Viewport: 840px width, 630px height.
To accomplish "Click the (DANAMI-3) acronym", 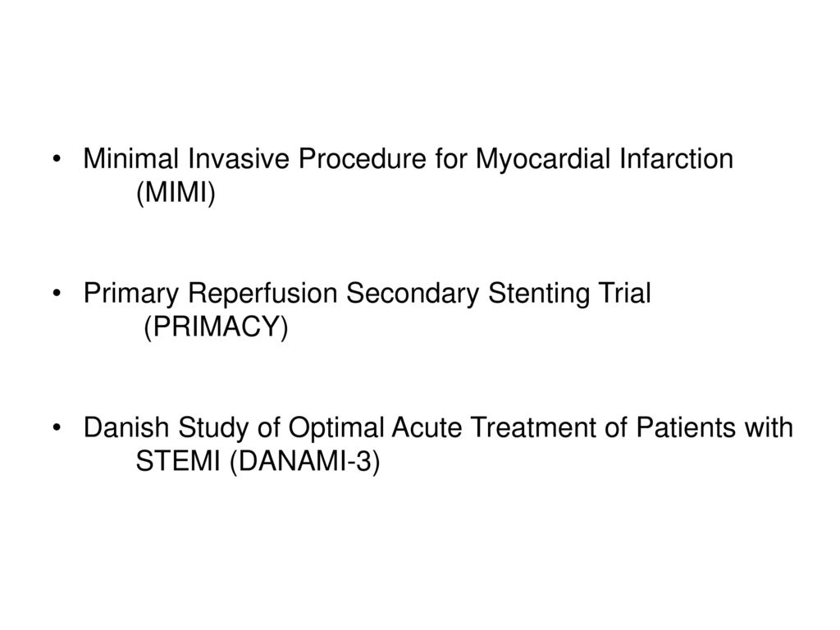I will (x=305, y=461).
